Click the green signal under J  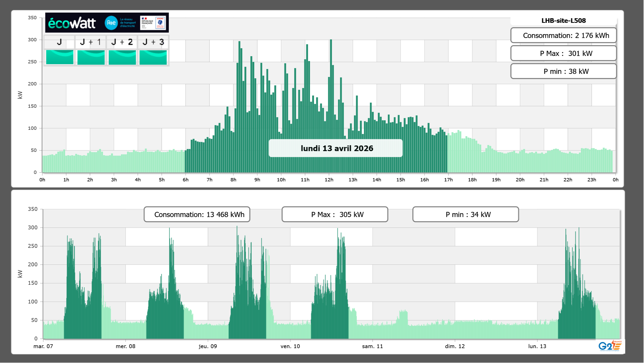(60, 57)
